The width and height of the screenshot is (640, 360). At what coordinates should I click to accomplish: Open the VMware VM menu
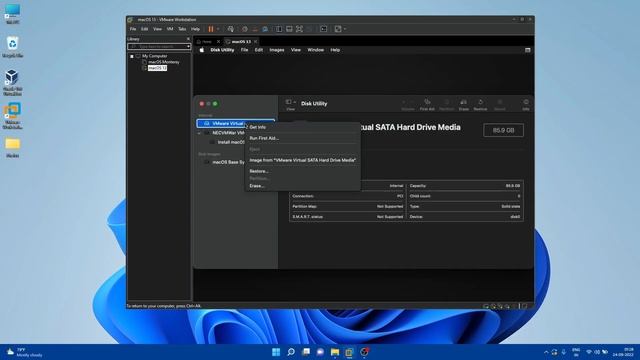pos(170,29)
